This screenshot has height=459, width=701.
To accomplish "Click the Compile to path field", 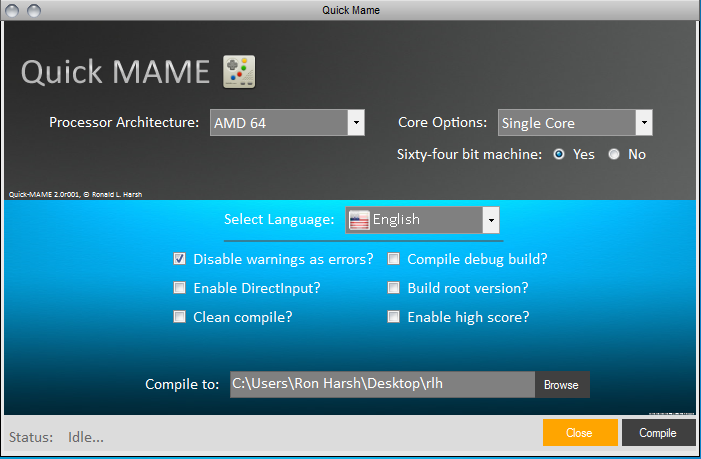I will [382, 384].
